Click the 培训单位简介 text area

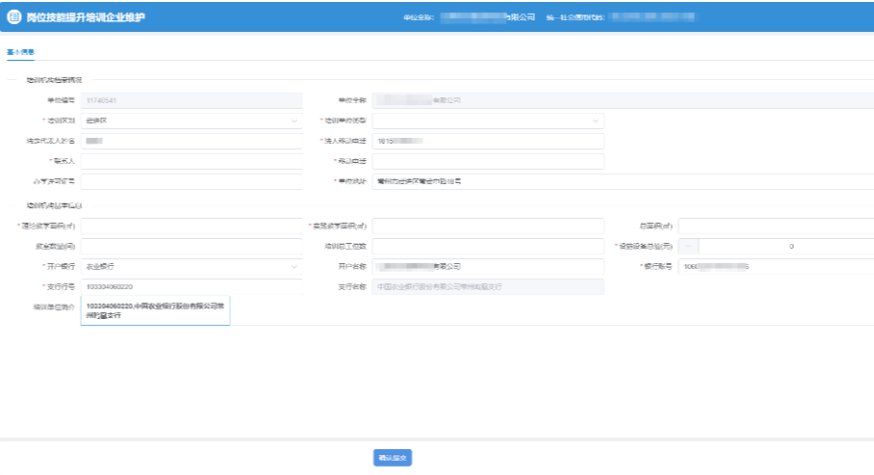point(156,311)
